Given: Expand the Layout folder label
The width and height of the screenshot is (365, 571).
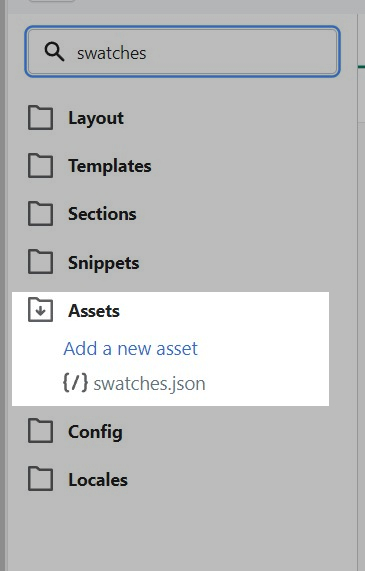Looking at the screenshot, I should (96, 118).
